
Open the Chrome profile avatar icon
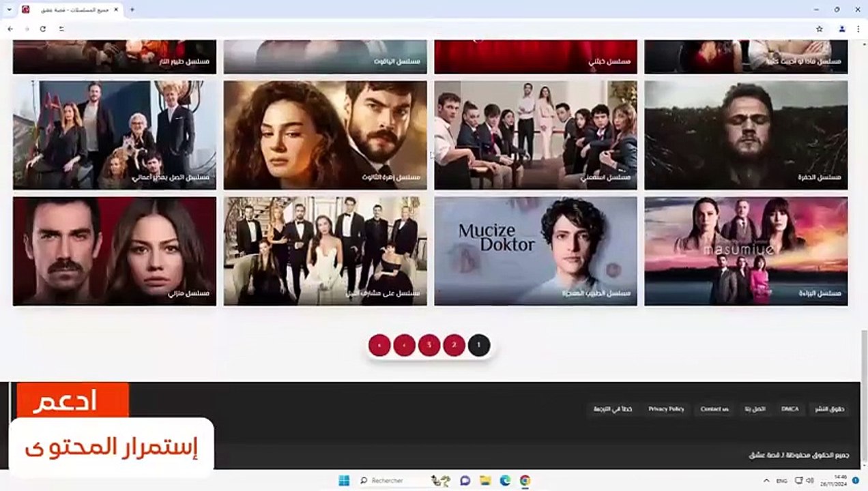pyautogui.click(x=842, y=29)
